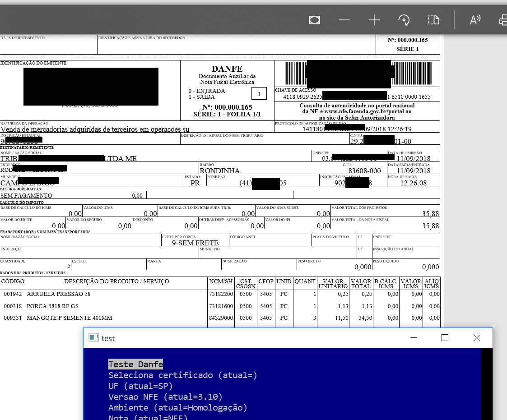
Task: Select the UF (atual=SP) option
Action: (x=140, y=386)
